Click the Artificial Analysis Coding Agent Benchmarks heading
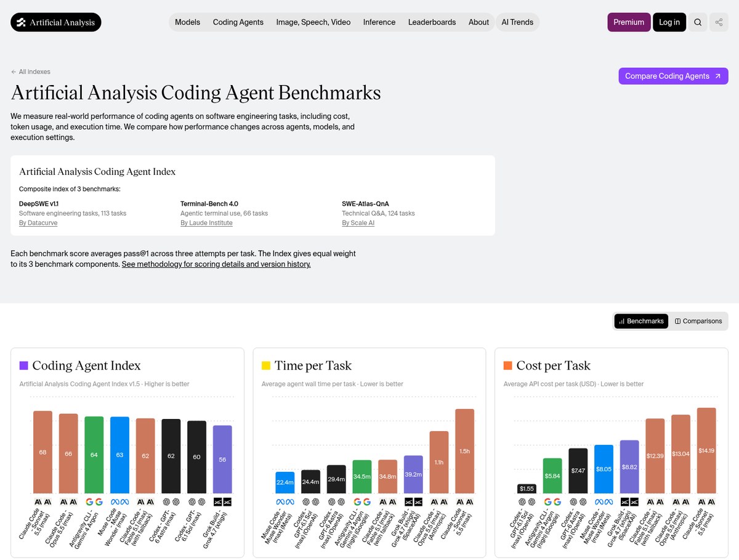The width and height of the screenshot is (739, 560). point(196,93)
